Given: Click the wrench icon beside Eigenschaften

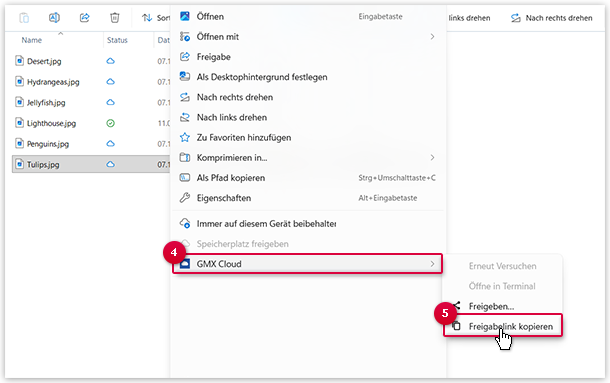Looking at the screenshot, I should click(x=185, y=198).
